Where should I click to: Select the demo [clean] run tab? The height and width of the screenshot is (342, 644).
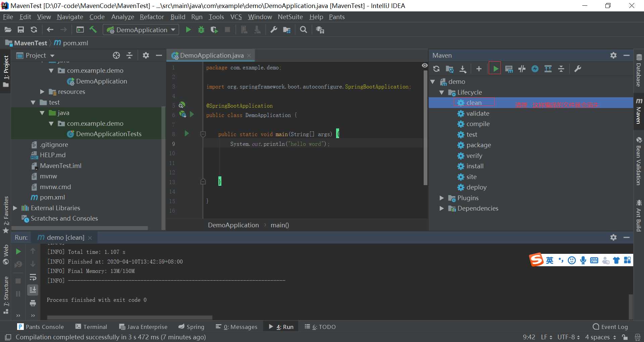coord(65,237)
